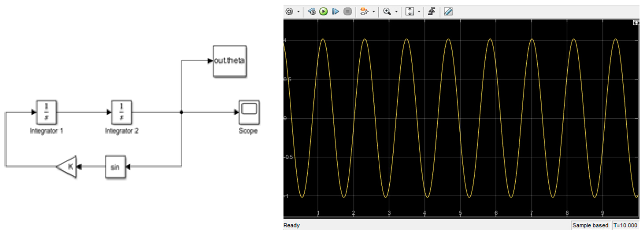
Task: Expand the zoom tool dropdown arrow
Action: coord(396,12)
